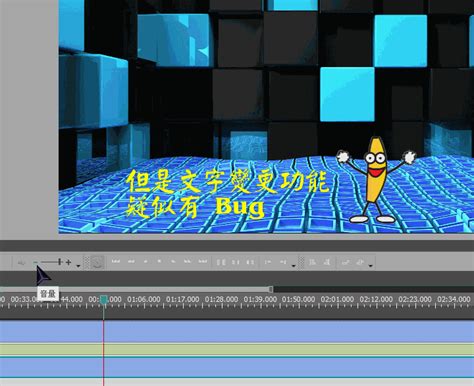The width and height of the screenshot is (474, 386).
Task: Click the 02:23.000 mark on the time ruler
Action: point(415,299)
